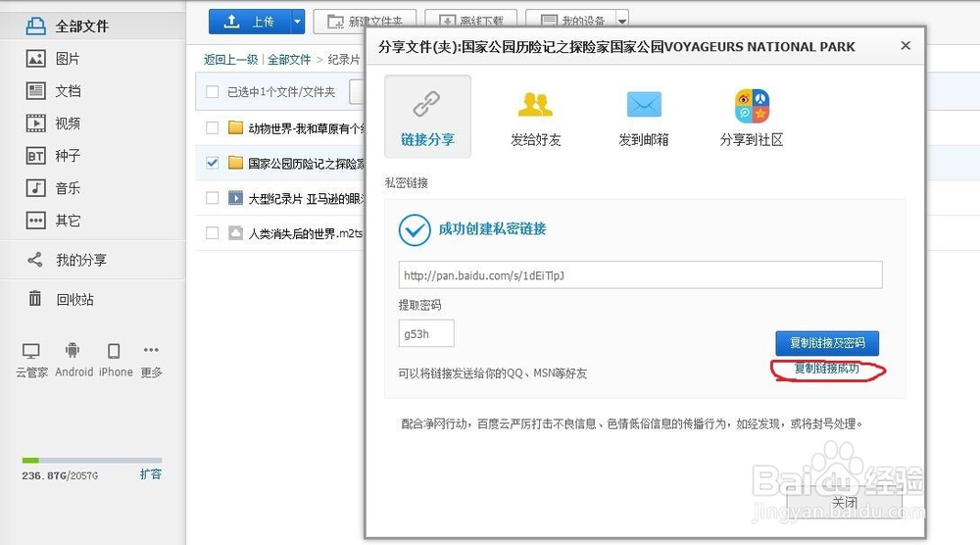The width and height of the screenshot is (980, 545).
Task: Open the 回收站 recycle bin
Action: (74, 299)
